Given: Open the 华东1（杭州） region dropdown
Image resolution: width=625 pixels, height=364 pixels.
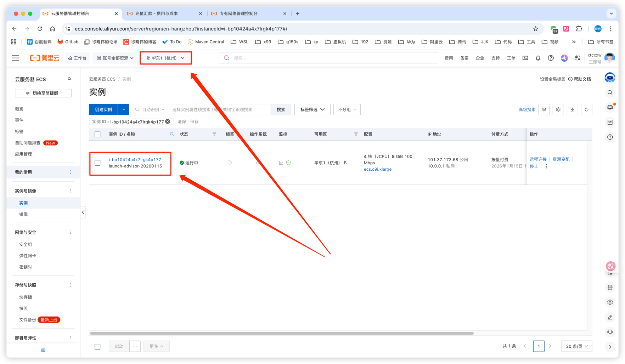Looking at the screenshot, I should pyautogui.click(x=165, y=58).
